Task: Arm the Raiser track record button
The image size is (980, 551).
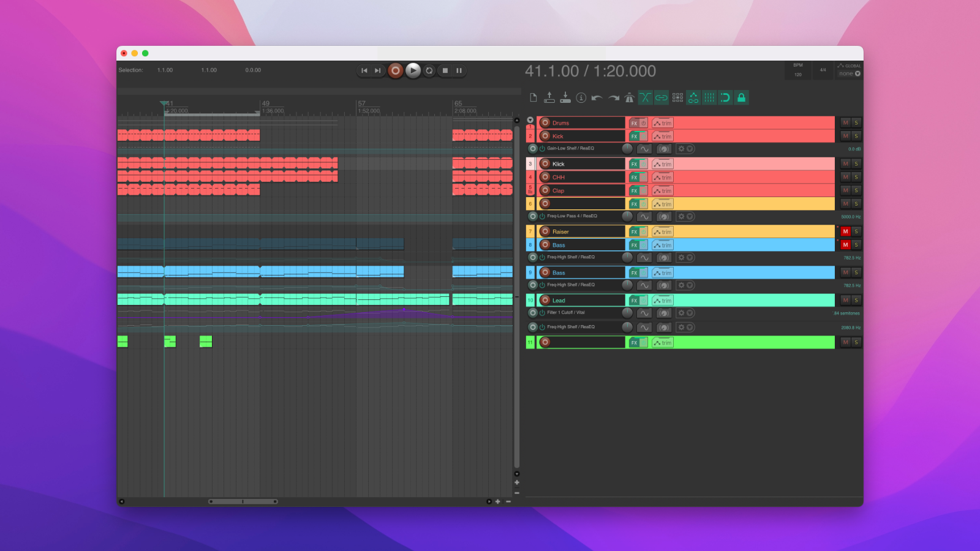Action: tap(545, 231)
